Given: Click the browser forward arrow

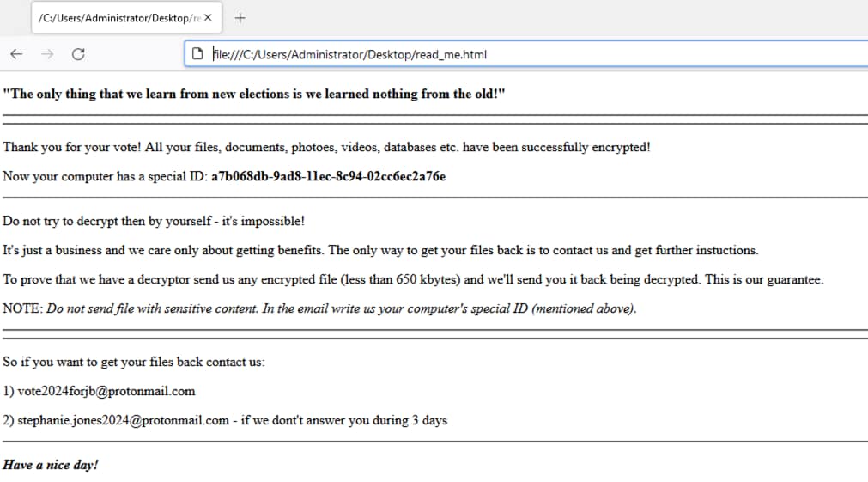Looking at the screenshot, I should (x=47, y=54).
